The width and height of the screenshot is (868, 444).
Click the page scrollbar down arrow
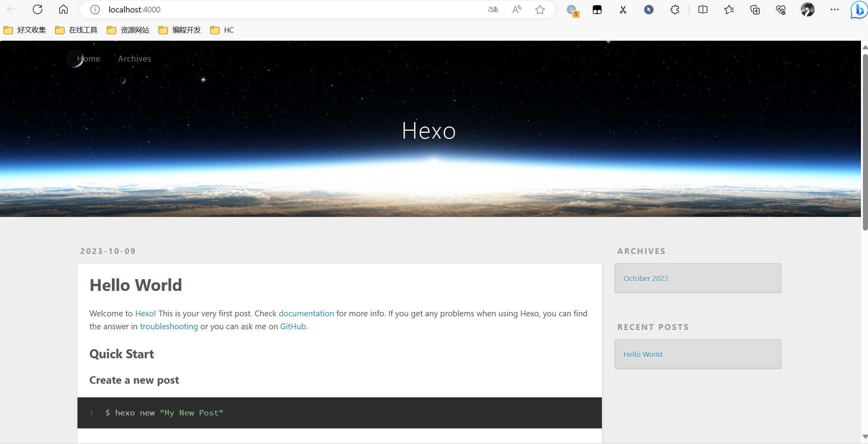[865, 437]
